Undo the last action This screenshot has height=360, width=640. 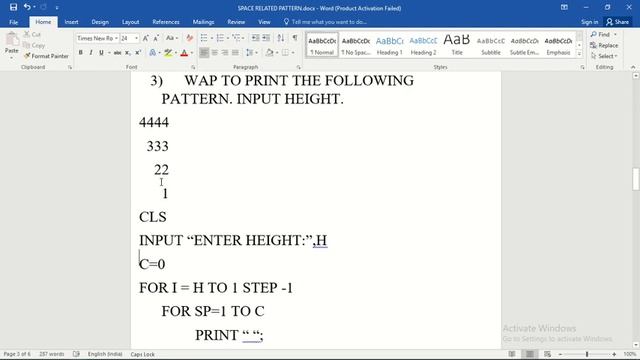[x=27, y=7]
